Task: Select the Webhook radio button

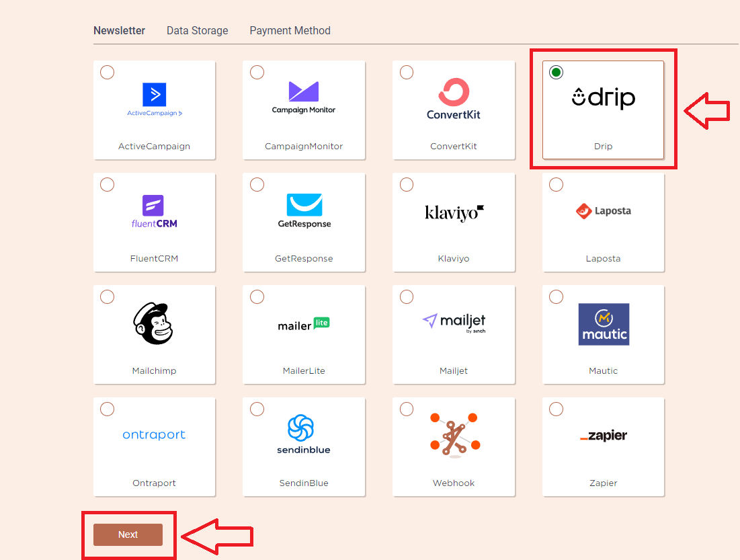Action: point(407,409)
